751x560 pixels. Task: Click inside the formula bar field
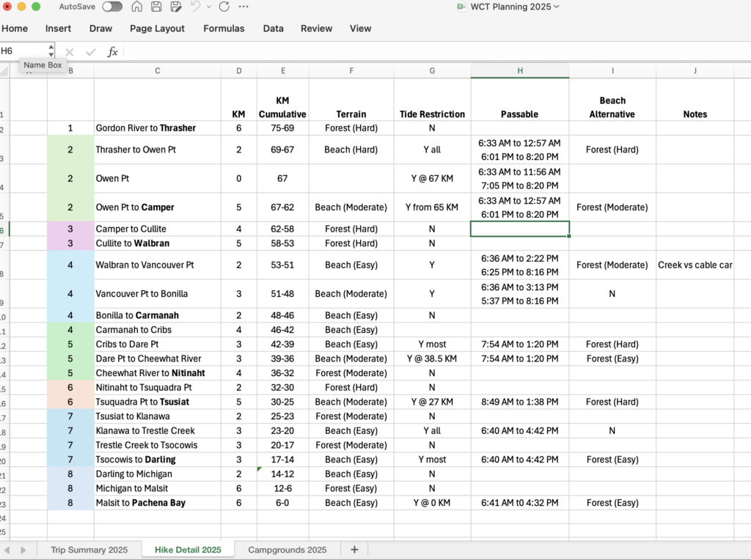(x=437, y=51)
